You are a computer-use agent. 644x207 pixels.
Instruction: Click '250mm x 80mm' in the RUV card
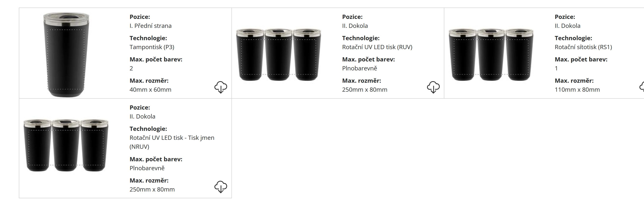point(364,90)
